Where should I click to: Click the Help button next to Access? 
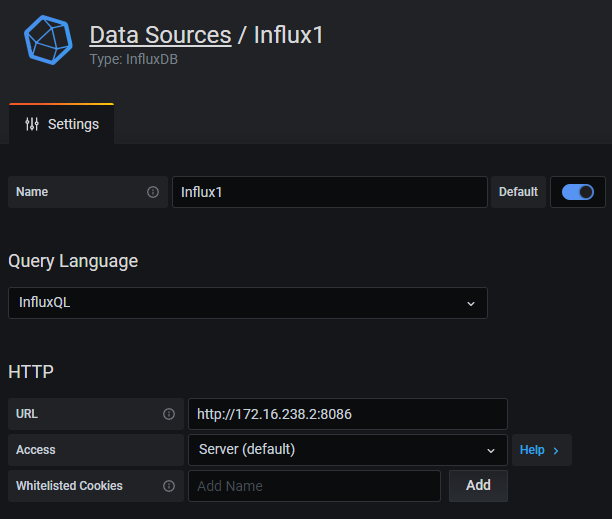pos(541,450)
